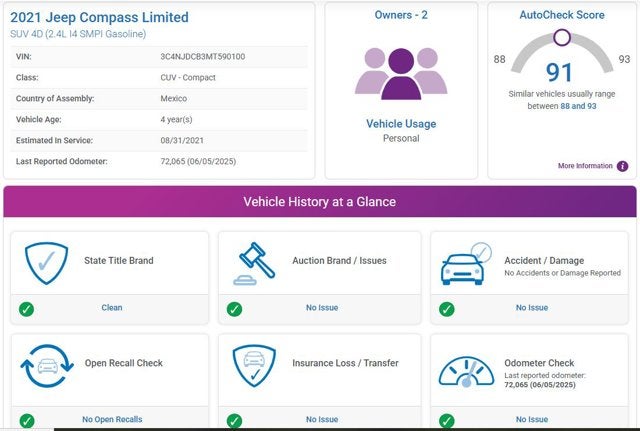The image size is (640, 431).
Task: Click the Clean status link
Action: pyautogui.click(x=112, y=308)
